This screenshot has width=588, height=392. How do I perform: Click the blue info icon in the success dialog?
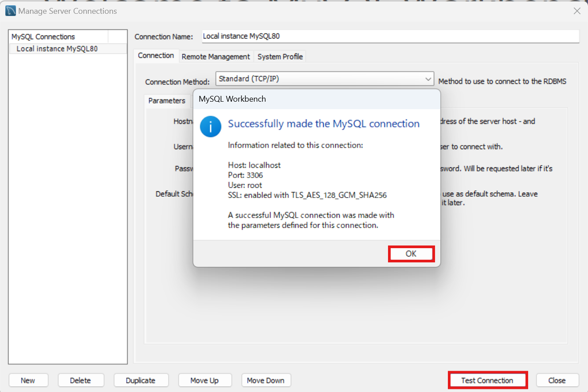point(210,126)
